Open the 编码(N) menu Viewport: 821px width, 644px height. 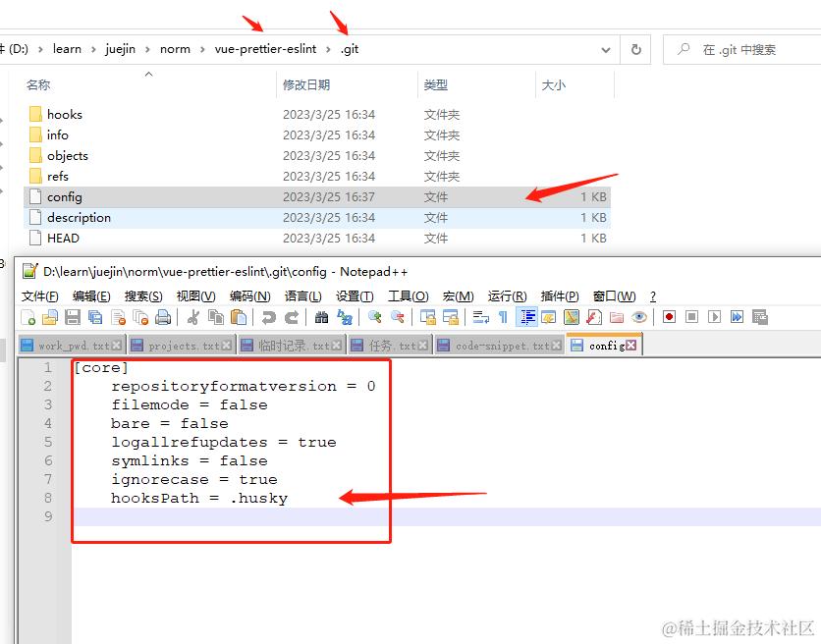click(x=249, y=296)
